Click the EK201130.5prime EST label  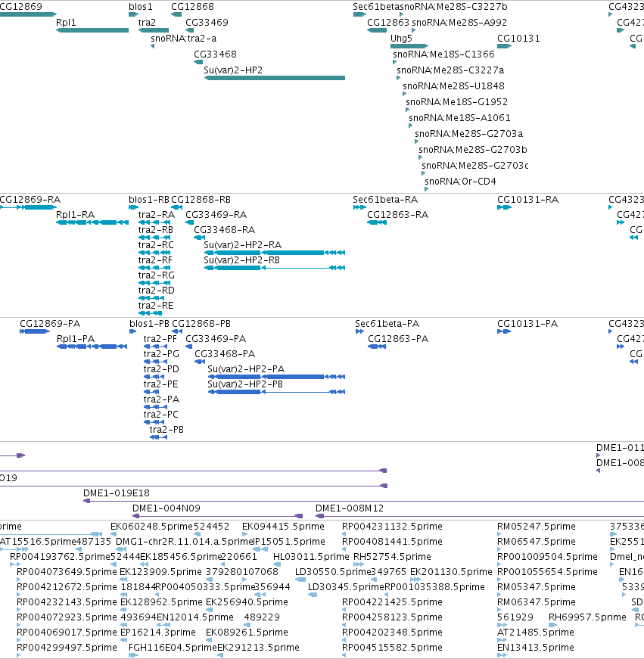coord(451,573)
